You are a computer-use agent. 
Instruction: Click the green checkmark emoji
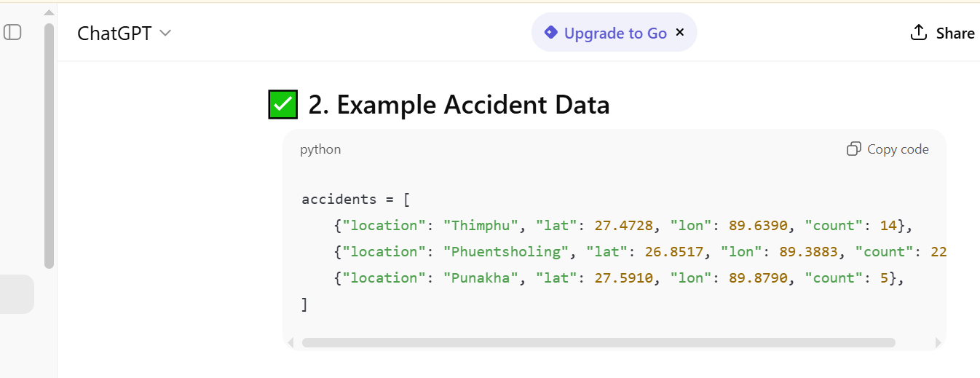click(283, 105)
